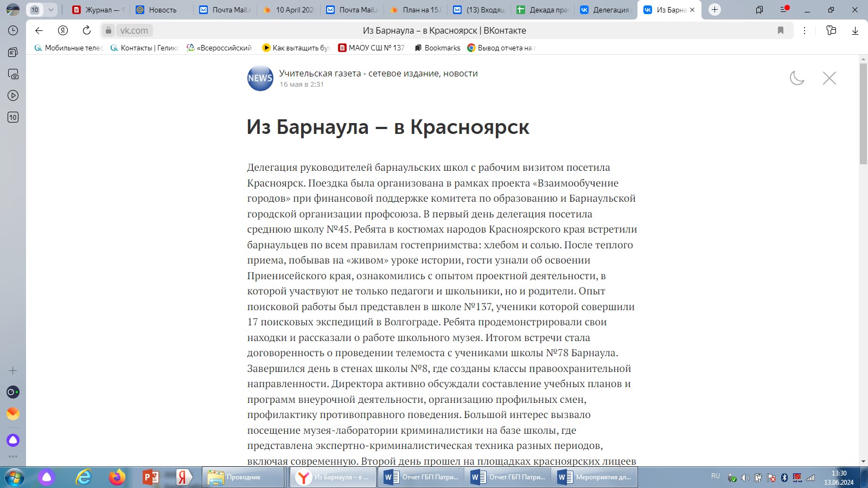Switch to the Декада права tab
Image resolution: width=868 pixels, height=488 pixels.
tap(542, 10)
